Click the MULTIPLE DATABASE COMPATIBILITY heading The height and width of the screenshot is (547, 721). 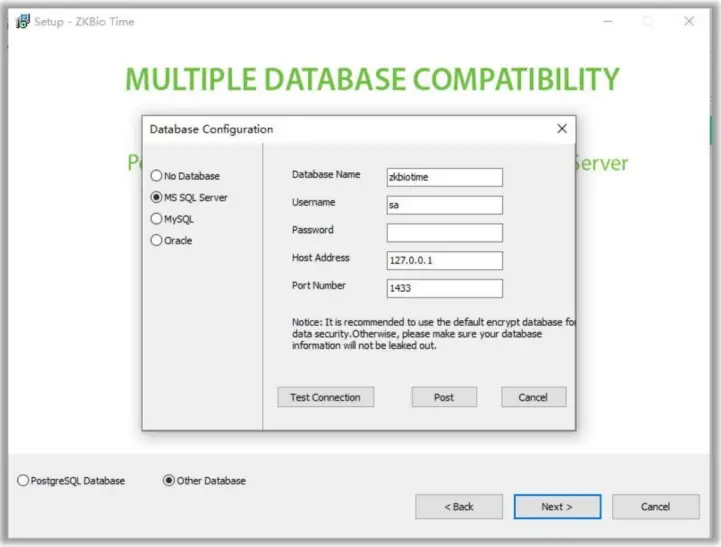372,79
